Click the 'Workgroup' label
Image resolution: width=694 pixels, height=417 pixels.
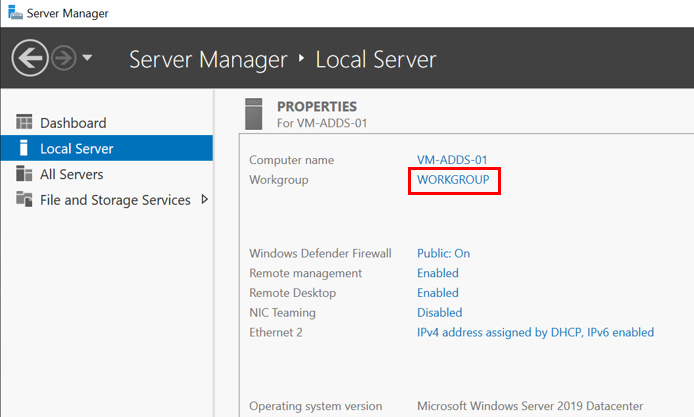pyautogui.click(x=279, y=180)
